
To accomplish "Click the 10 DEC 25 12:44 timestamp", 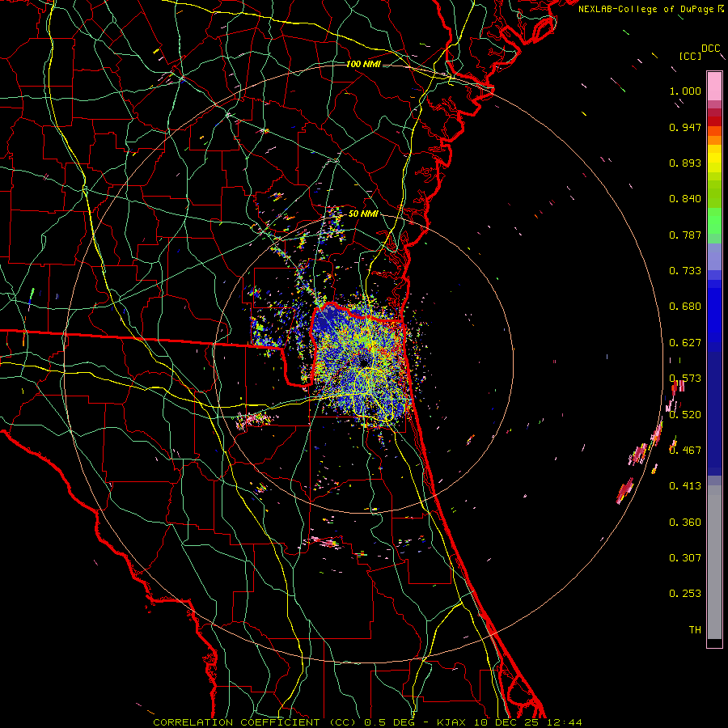I will pyautogui.click(x=528, y=722).
